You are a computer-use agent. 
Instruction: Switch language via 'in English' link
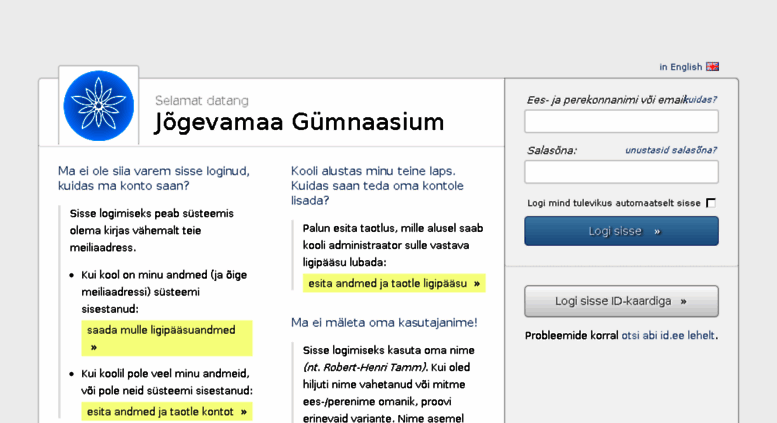click(680, 67)
